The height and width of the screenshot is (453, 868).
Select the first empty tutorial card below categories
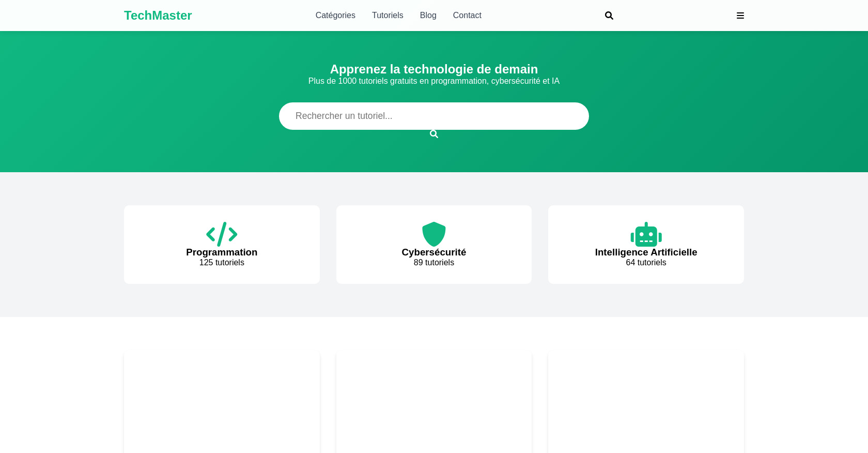(x=222, y=403)
